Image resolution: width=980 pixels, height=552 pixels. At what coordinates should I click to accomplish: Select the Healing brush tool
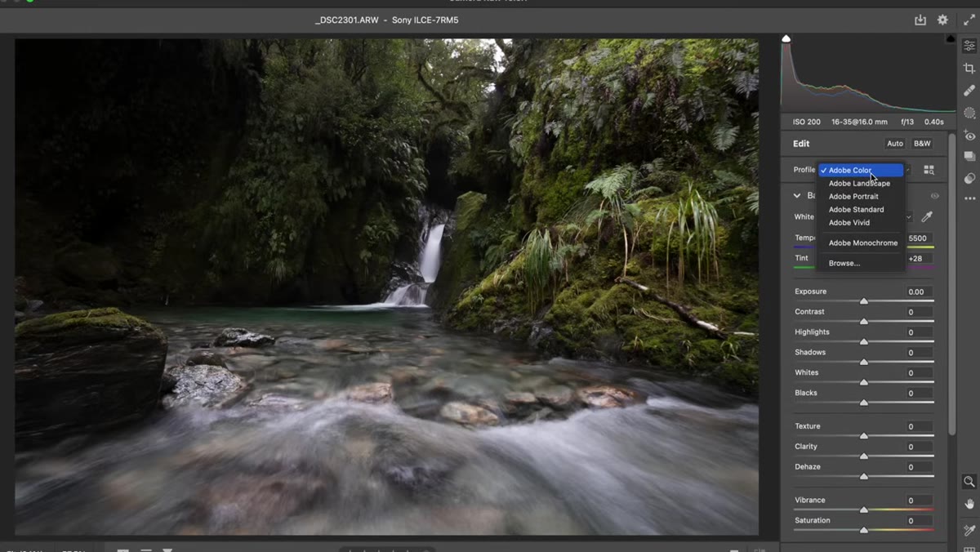click(969, 91)
